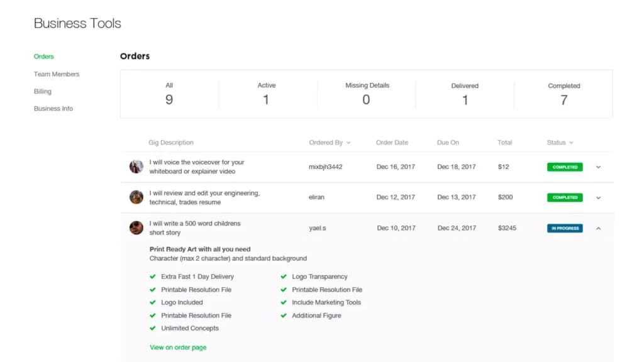Filter orders by All tab

pos(169,94)
